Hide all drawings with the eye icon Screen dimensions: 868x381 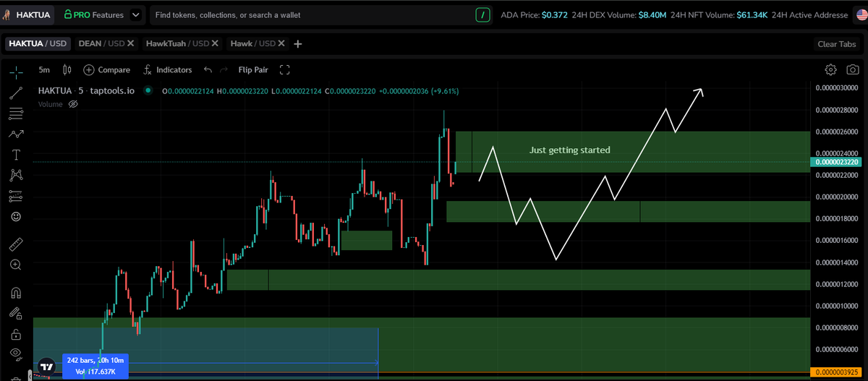[x=16, y=353]
